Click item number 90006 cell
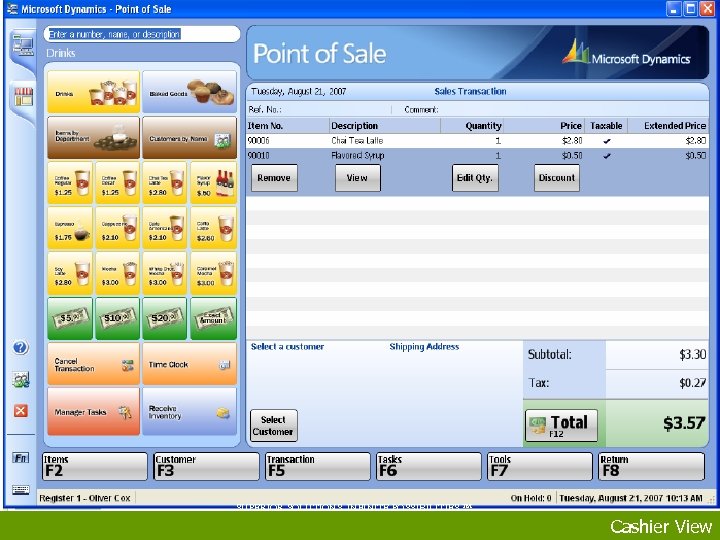The width and height of the screenshot is (720, 540). pos(259,141)
